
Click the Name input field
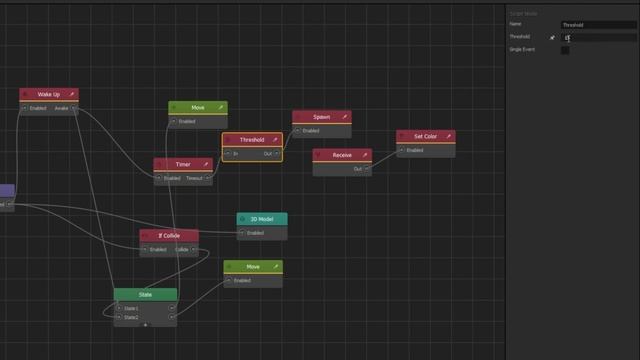click(598, 25)
